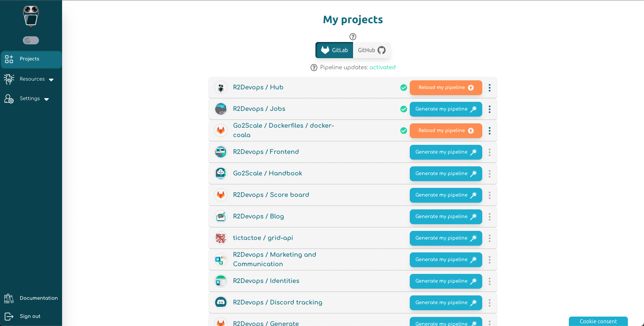Screen dimensions: 644x326
Task: Open the Cookie consent banner
Action: 598,321
